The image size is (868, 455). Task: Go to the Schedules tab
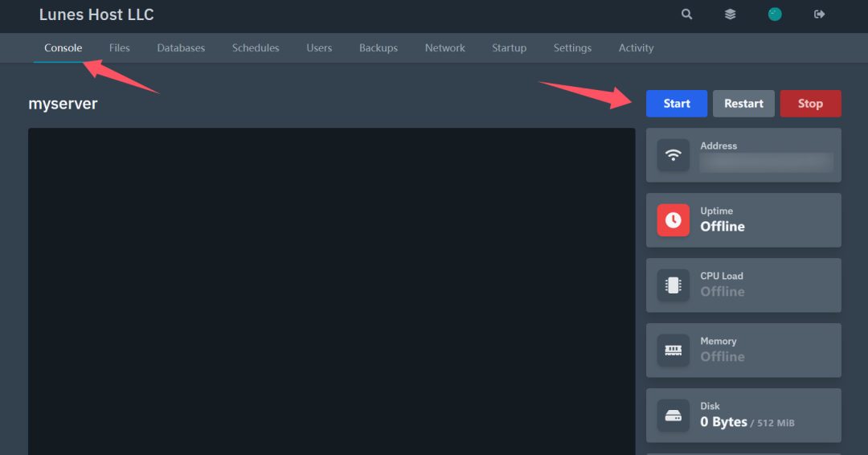pyautogui.click(x=256, y=48)
